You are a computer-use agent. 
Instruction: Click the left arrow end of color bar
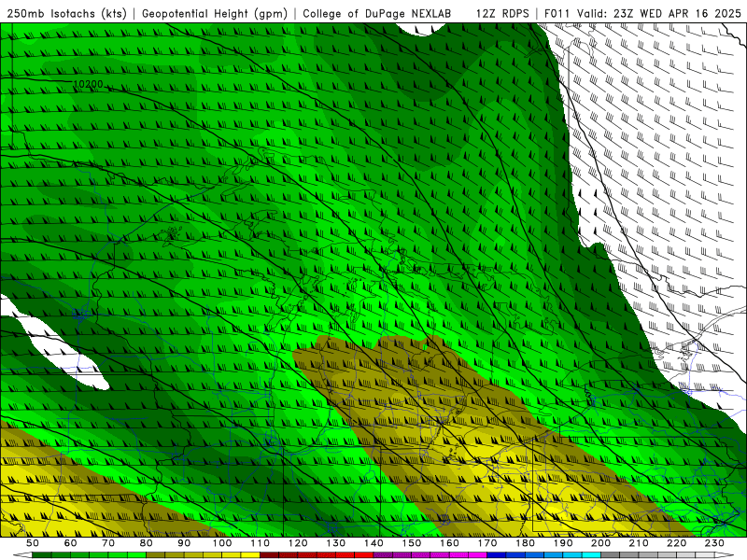click(22, 555)
